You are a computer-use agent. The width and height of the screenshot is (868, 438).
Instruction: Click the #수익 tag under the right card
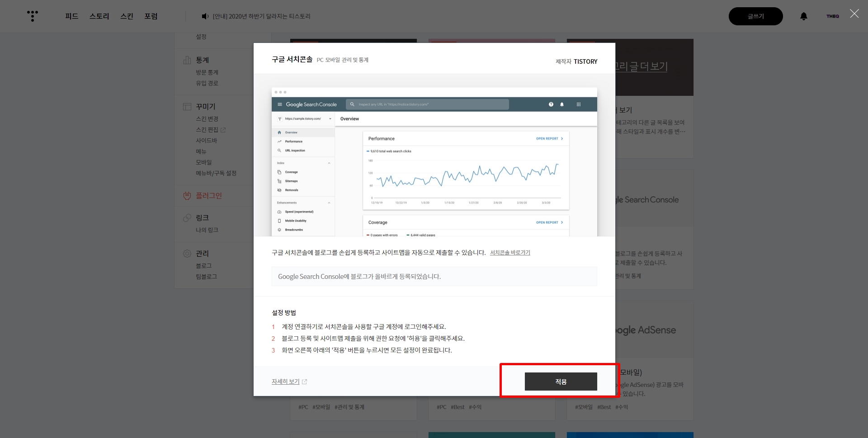(622, 407)
